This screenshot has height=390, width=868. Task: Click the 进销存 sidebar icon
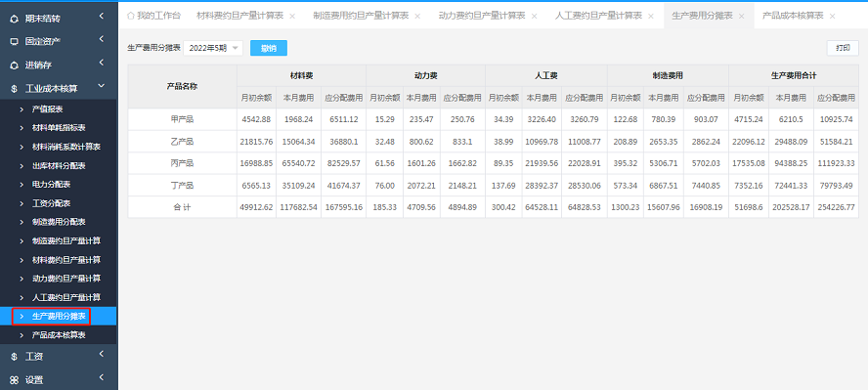click(x=15, y=65)
